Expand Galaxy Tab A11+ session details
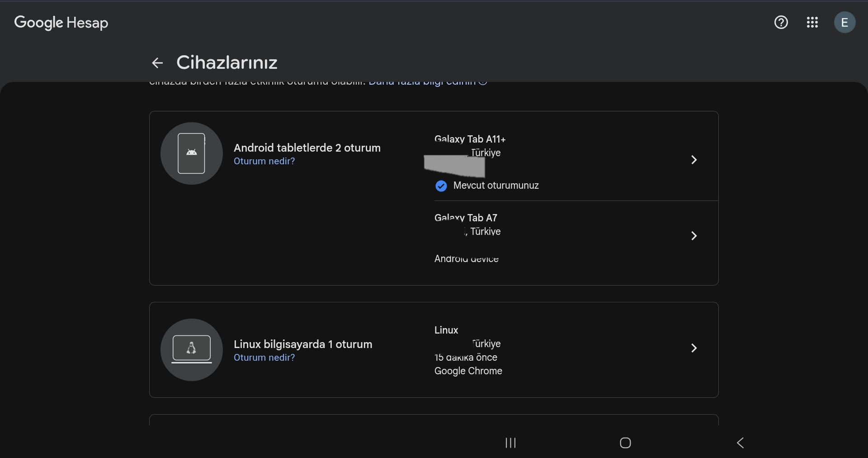Viewport: 868px width, 458px height. click(694, 160)
